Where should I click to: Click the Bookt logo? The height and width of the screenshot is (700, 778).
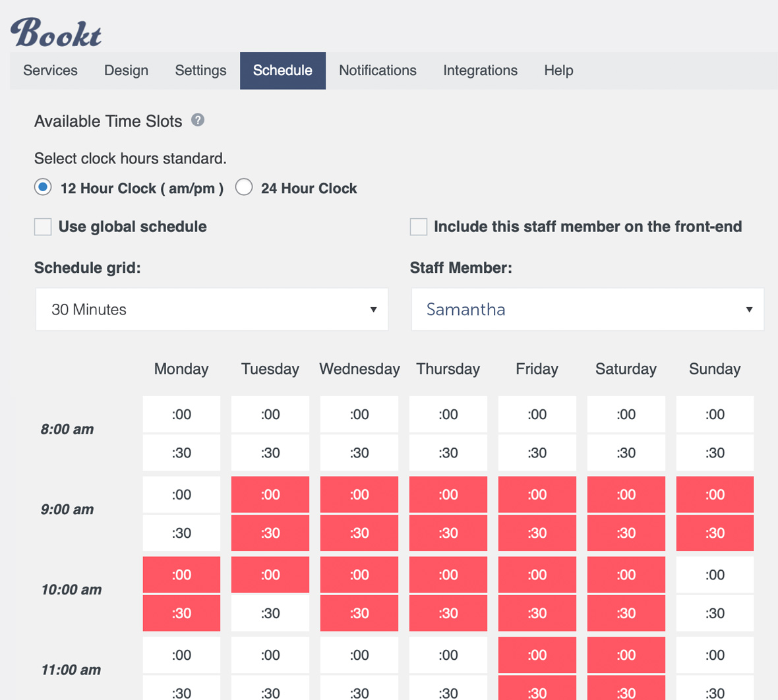click(x=56, y=33)
